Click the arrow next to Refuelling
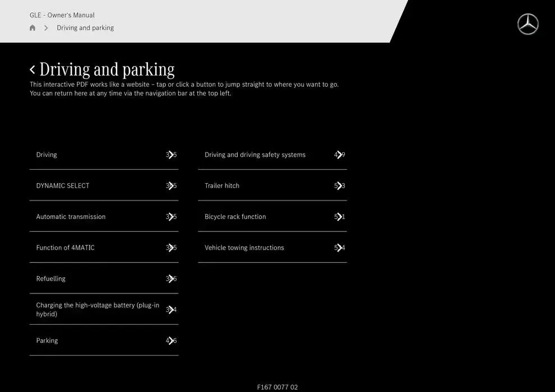Screen dimensions: 555x392 click(x=171, y=279)
